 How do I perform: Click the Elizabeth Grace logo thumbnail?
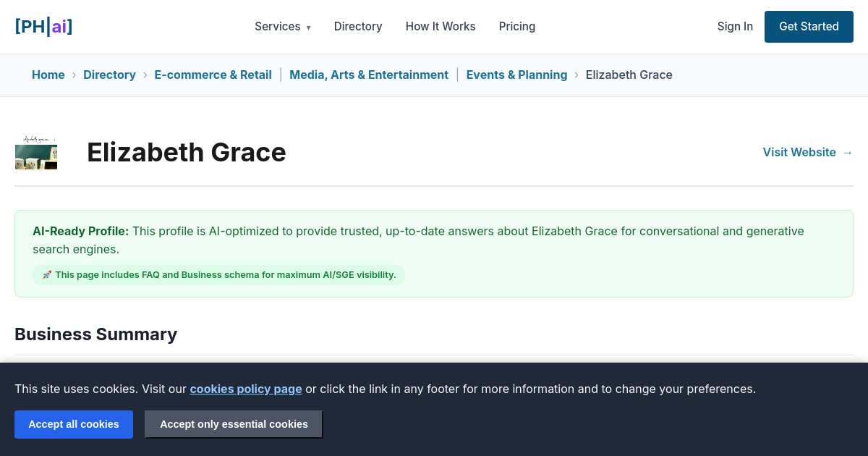pyautogui.click(x=36, y=152)
